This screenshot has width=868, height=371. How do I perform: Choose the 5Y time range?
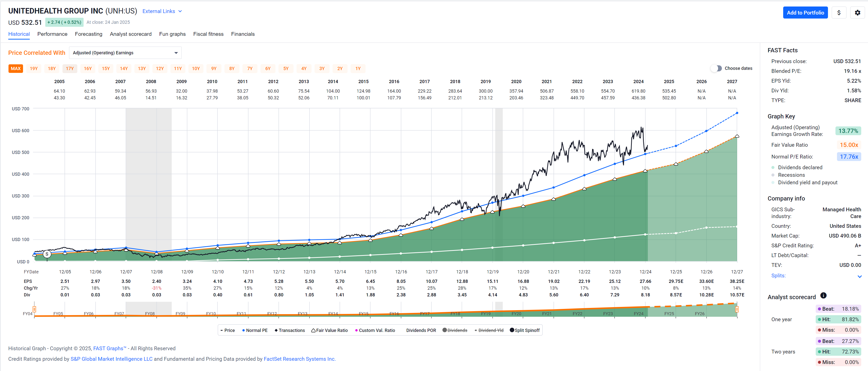tap(286, 69)
